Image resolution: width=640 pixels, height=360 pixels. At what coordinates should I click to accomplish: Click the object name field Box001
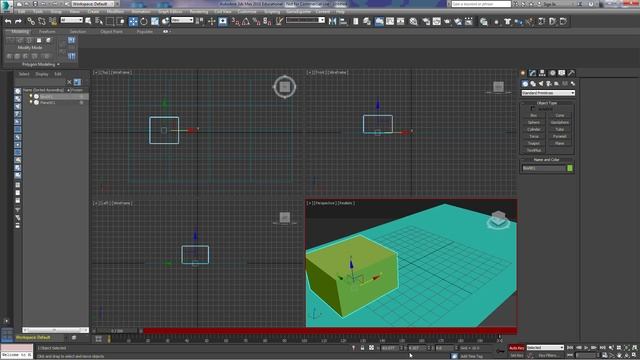pyautogui.click(x=544, y=168)
